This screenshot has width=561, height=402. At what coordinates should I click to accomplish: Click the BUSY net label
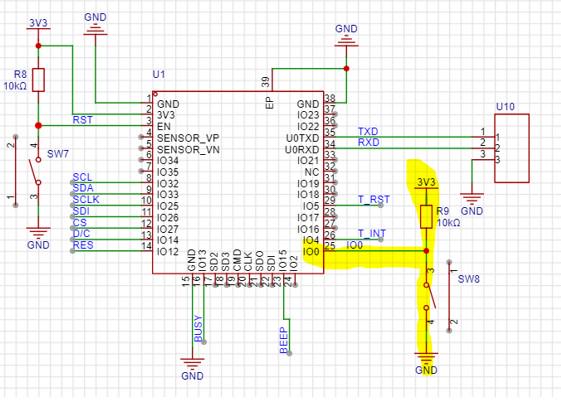(198, 329)
